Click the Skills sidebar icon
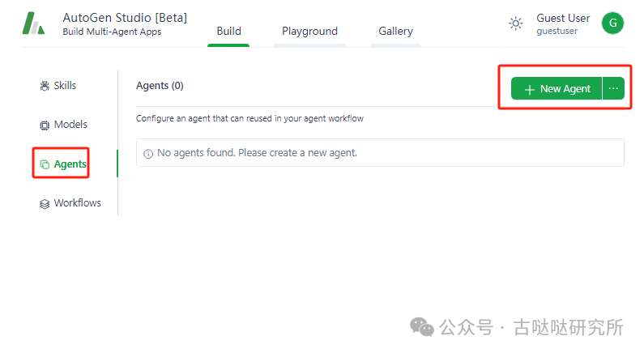Viewport: 644px width, 353px height. tap(45, 86)
